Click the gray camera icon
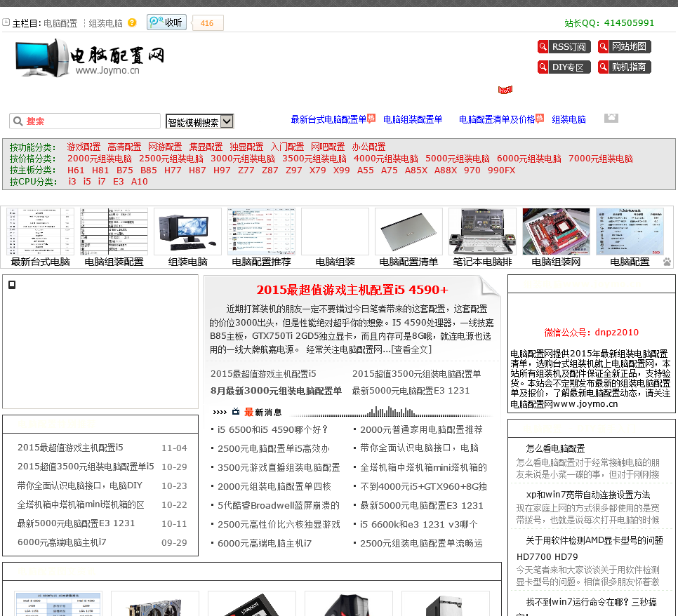 [611, 118]
